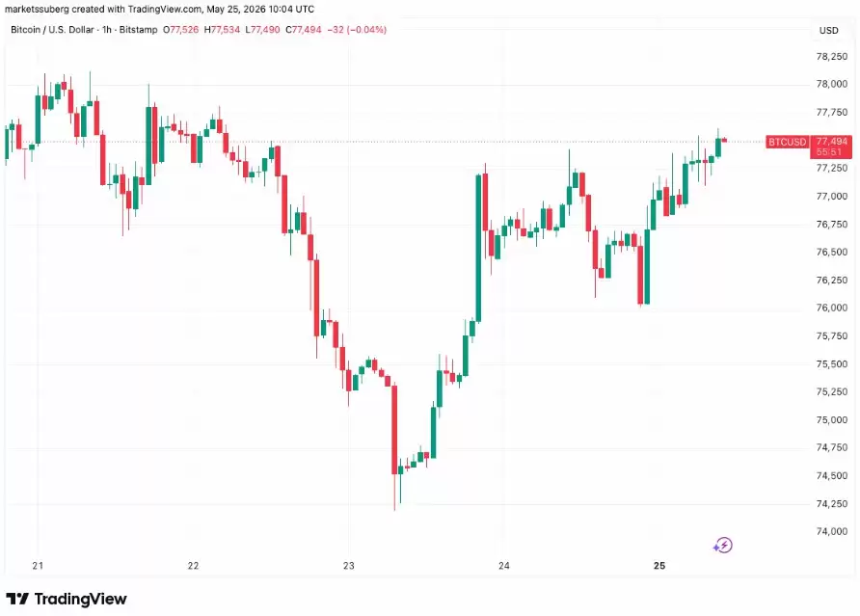
Task: Click the Bitstamp exchange label
Action: (138, 30)
